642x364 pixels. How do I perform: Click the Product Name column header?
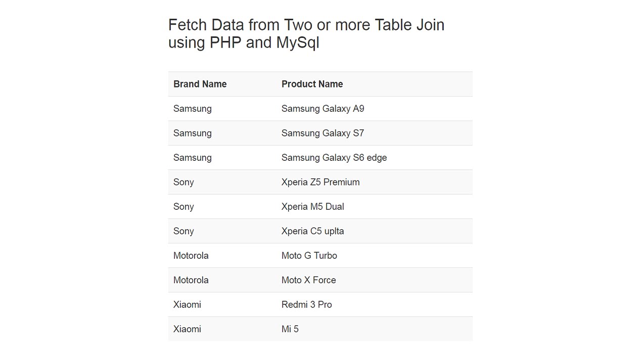click(312, 84)
